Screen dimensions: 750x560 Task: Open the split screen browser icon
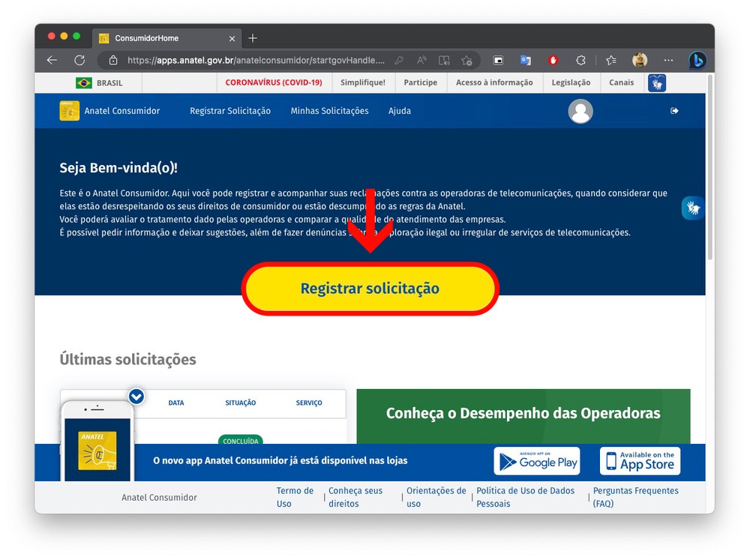(x=498, y=60)
